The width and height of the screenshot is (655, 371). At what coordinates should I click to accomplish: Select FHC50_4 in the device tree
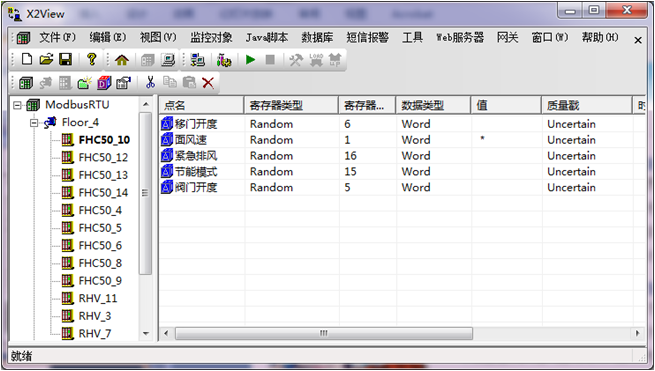[100, 210]
